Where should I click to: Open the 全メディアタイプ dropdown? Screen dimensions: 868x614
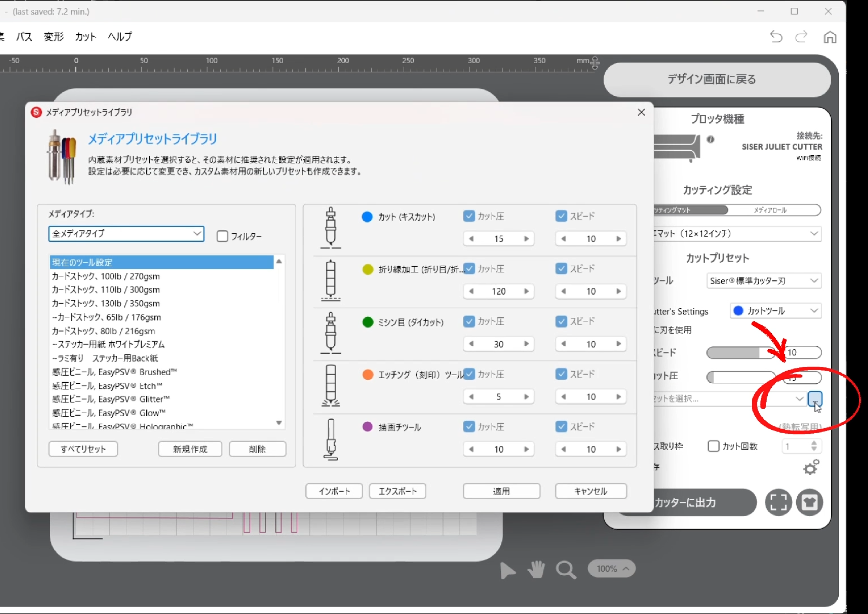point(126,234)
